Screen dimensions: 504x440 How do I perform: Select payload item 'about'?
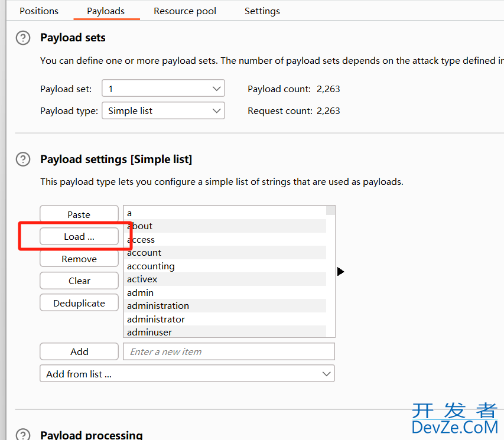[225, 226]
